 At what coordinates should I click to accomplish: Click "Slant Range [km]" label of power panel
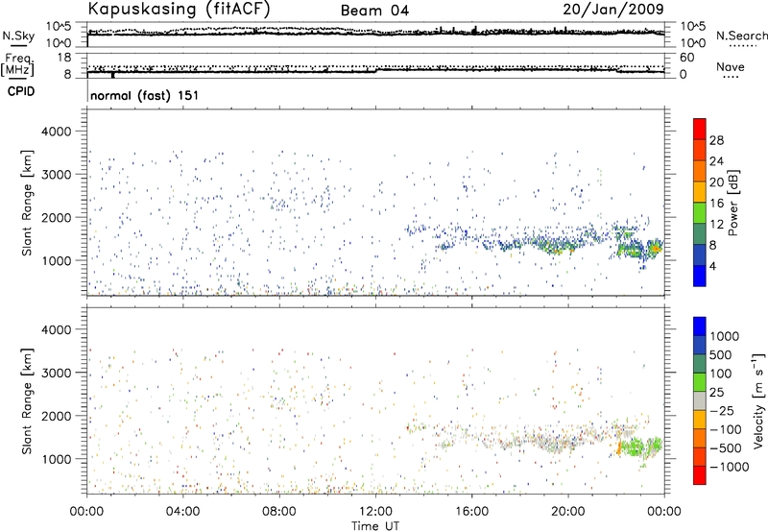[x=27, y=203]
